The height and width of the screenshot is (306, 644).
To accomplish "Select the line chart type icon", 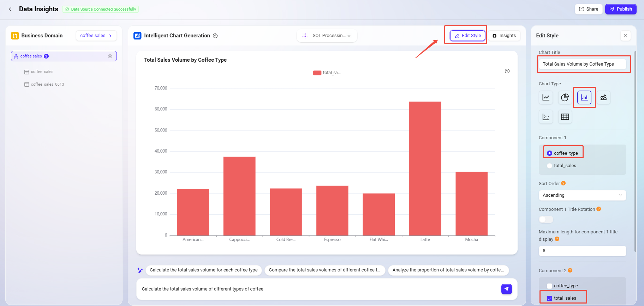I will 546,98.
